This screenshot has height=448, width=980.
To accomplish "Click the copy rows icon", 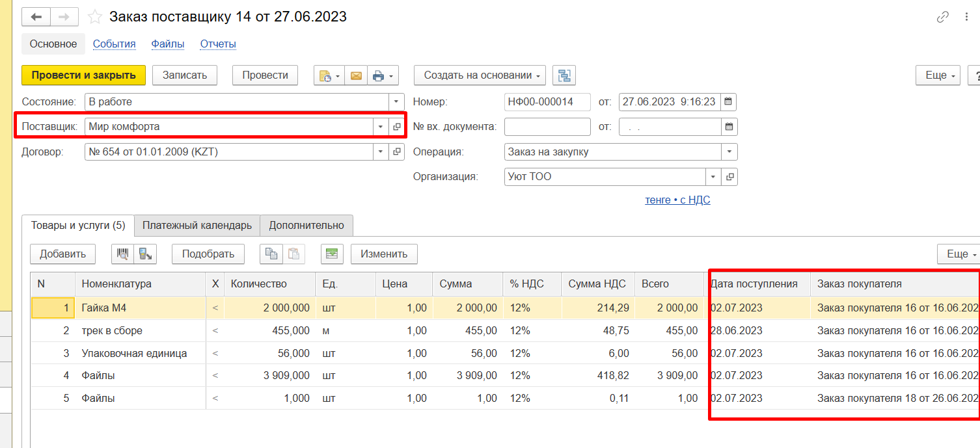I will (271, 254).
